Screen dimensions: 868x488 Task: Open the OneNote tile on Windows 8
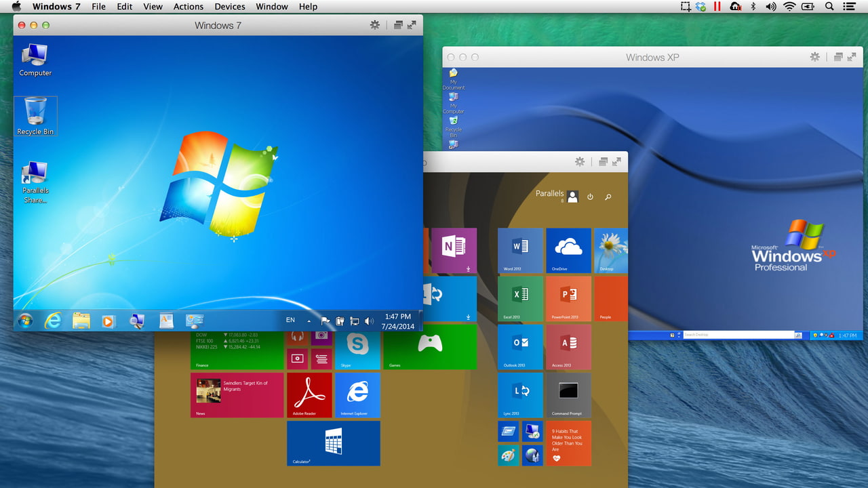454,250
